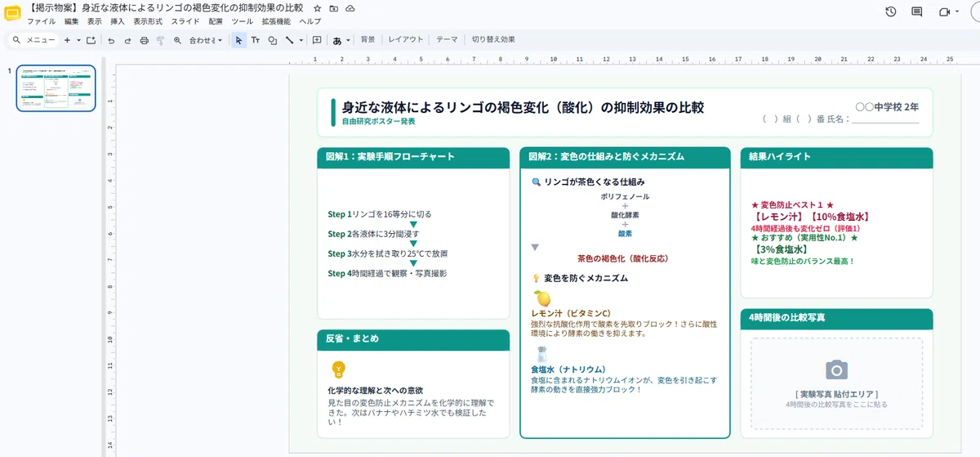The width and height of the screenshot is (980, 457).
Task: Click the zoom magnifier tool
Action: click(x=177, y=40)
